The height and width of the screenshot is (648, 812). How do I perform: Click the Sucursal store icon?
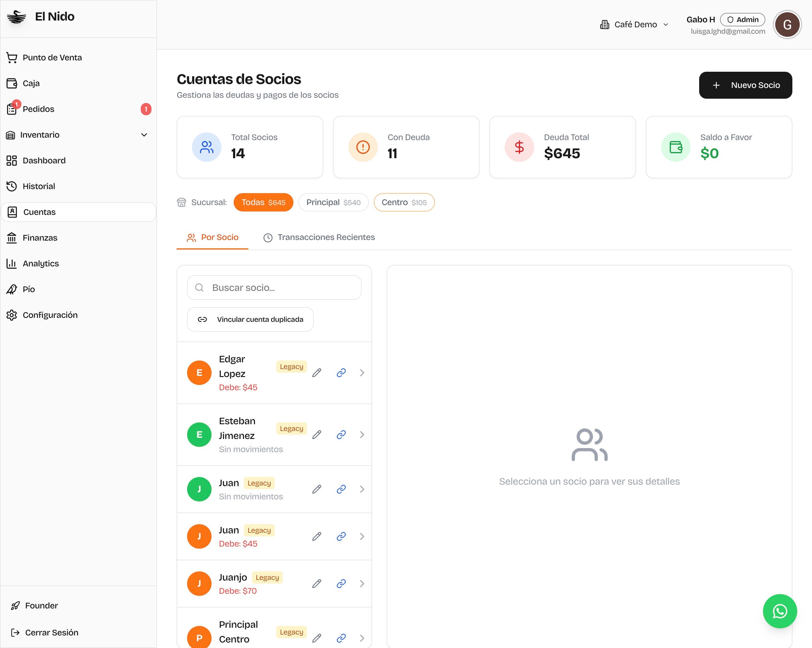[x=182, y=203]
